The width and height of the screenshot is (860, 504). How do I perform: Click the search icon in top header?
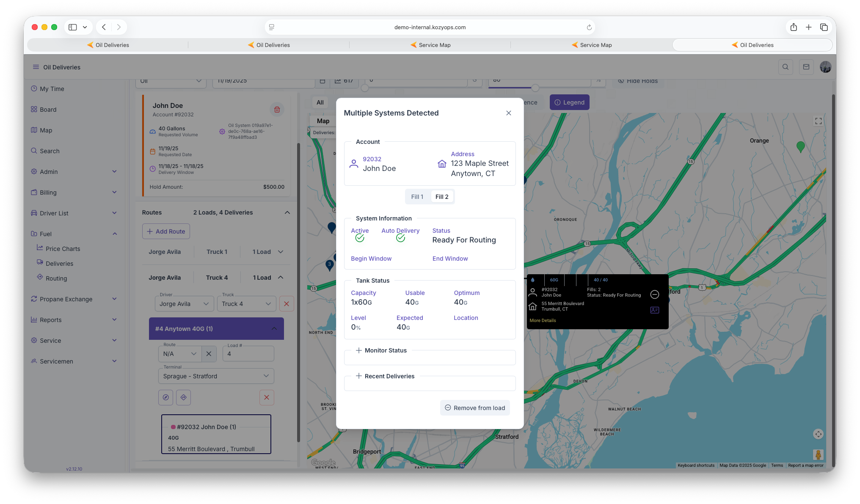[786, 67]
